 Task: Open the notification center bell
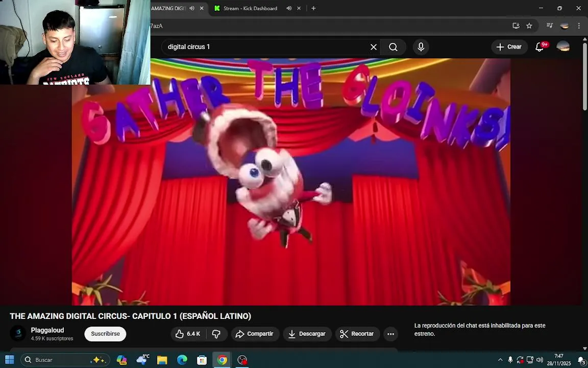coord(581,360)
